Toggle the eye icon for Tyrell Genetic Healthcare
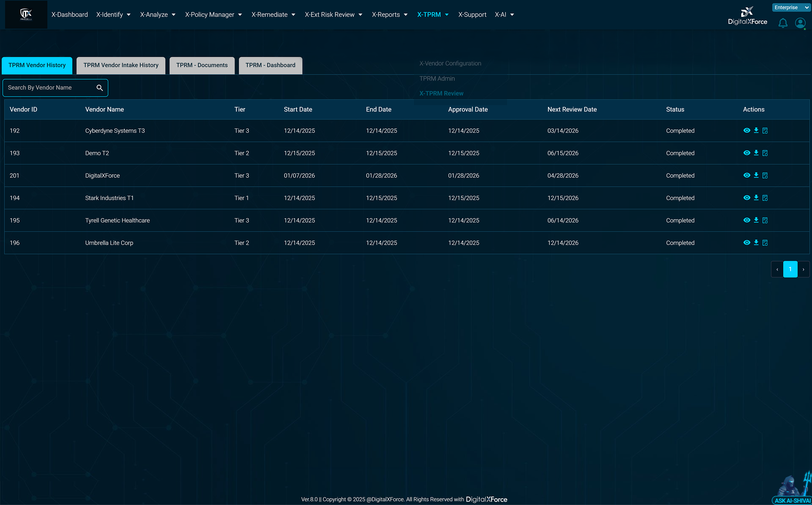Viewport: 812px width, 505px height. pos(747,220)
